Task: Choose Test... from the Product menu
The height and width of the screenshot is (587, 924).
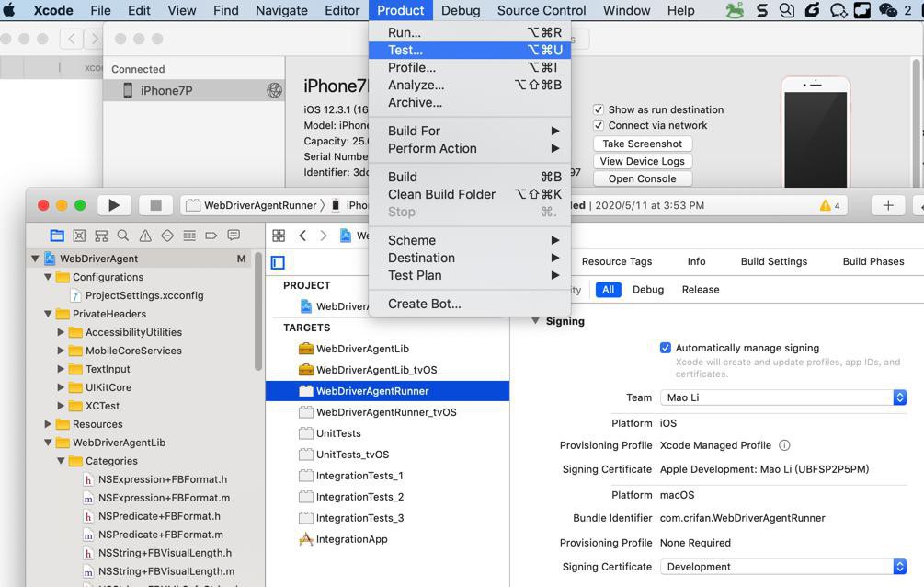Action: pyautogui.click(x=470, y=51)
